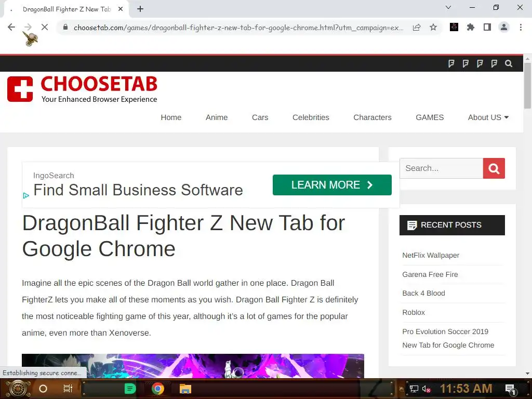Viewport: 532px width, 399px height.
Task: Open the AdChoices triangle icon
Action: click(x=26, y=195)
